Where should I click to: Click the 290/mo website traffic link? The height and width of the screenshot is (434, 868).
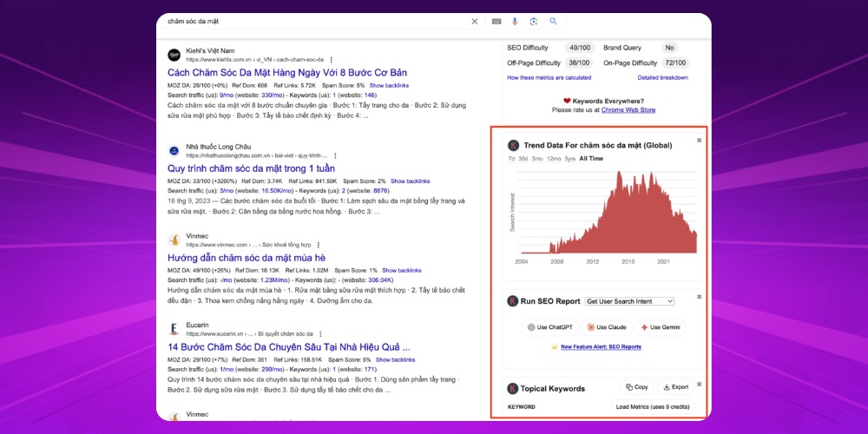pos(273,370)
